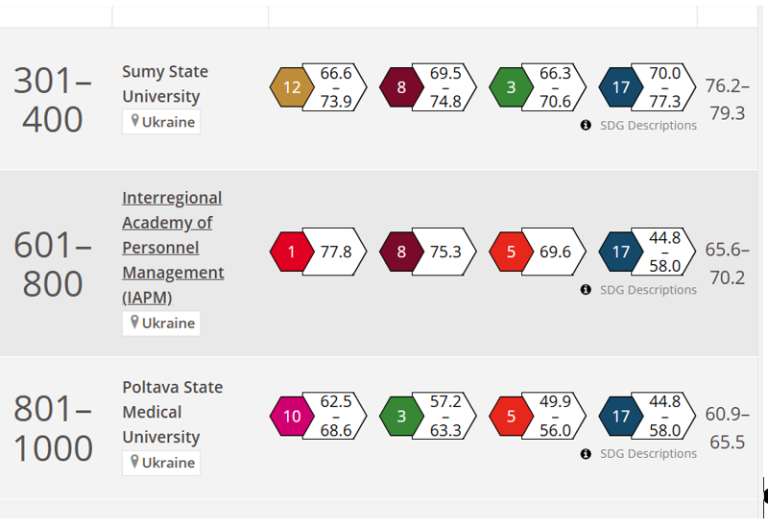Click SDG 8 hexagon in IAPM row
Image resolution: width=768 pixels, height=528 pixels.
(402, 252)
